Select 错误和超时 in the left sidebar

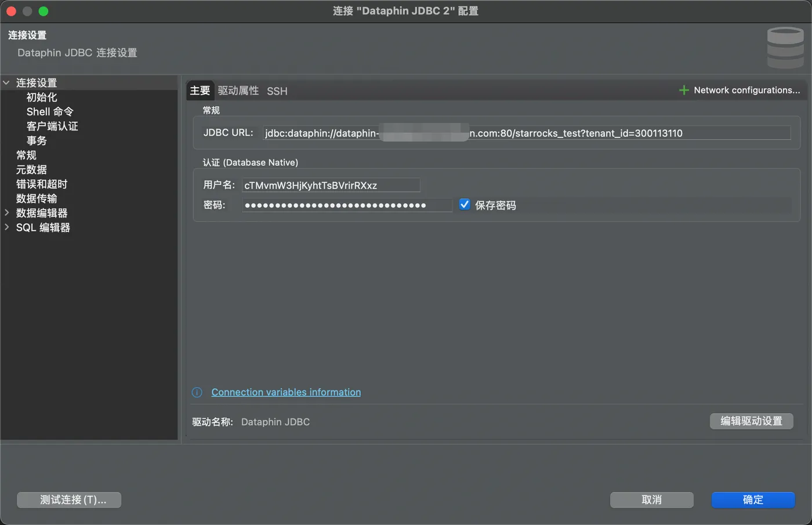(42, 184)
